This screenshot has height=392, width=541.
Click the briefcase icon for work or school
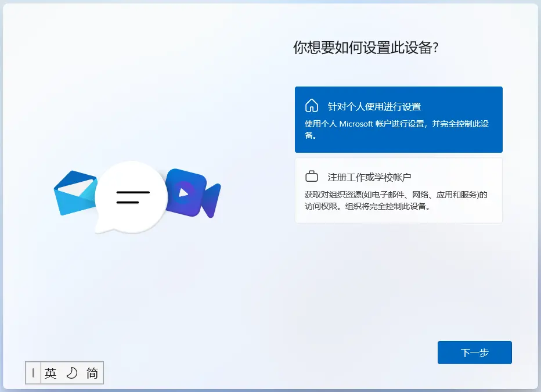point(312,176)
